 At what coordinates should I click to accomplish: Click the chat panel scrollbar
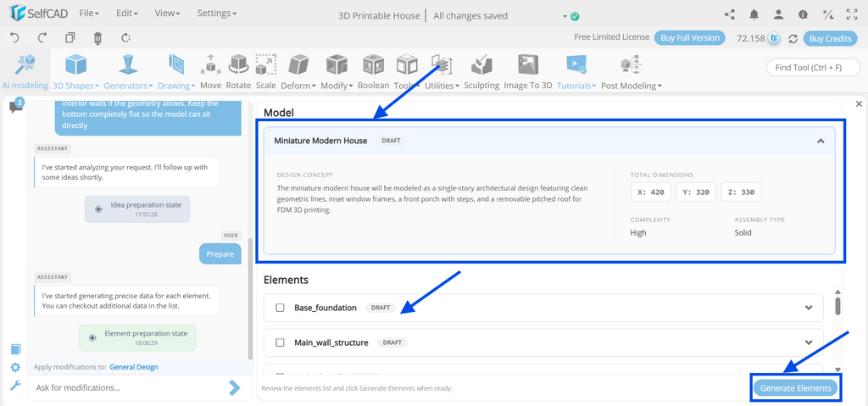point(251,298)
